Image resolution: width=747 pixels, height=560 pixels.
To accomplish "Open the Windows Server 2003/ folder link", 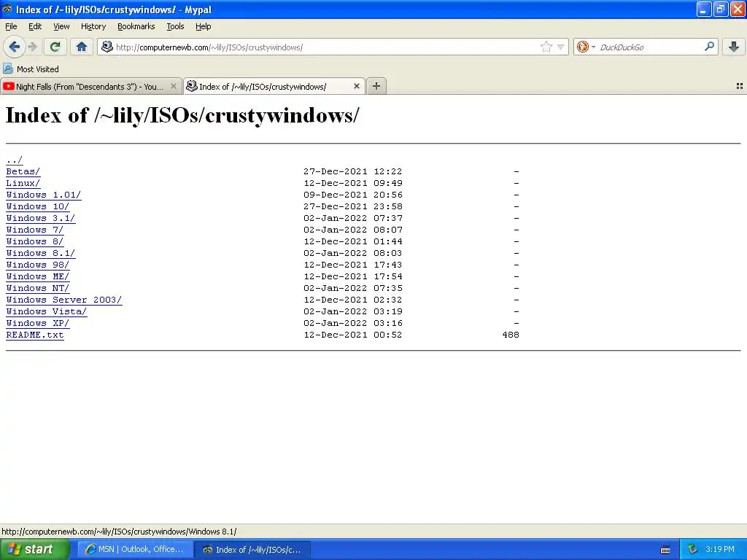I will [x=64, y=300].
